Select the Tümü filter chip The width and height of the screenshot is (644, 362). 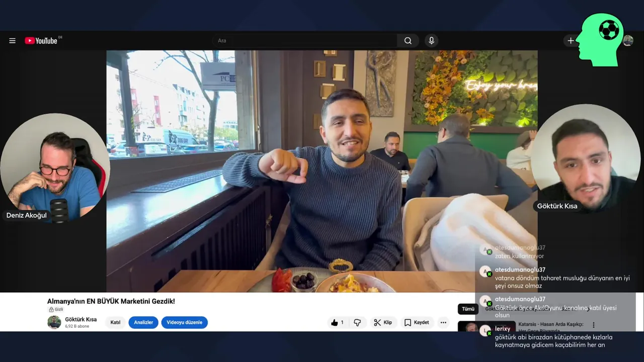pos(468,309)
